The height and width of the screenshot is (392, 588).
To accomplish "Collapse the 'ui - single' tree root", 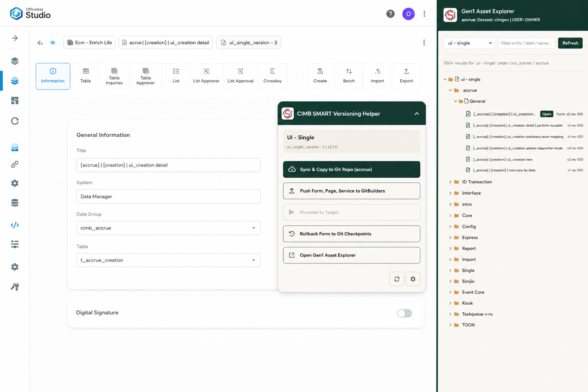I will tap(445, 79).
